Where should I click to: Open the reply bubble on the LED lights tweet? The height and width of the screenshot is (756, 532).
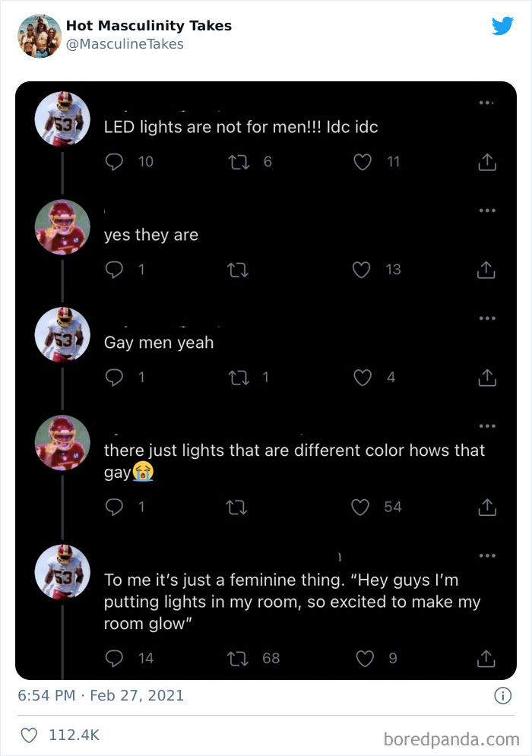pos(112,162)
